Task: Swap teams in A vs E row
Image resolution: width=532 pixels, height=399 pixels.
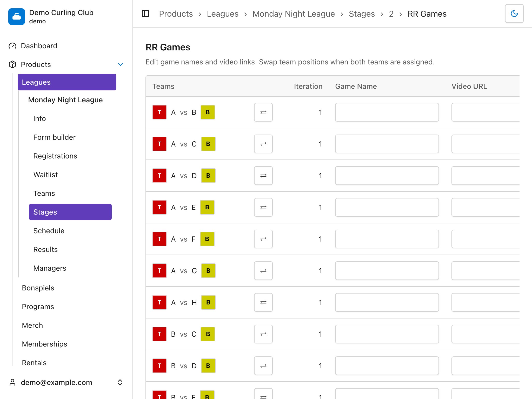Action: (263, 207)
